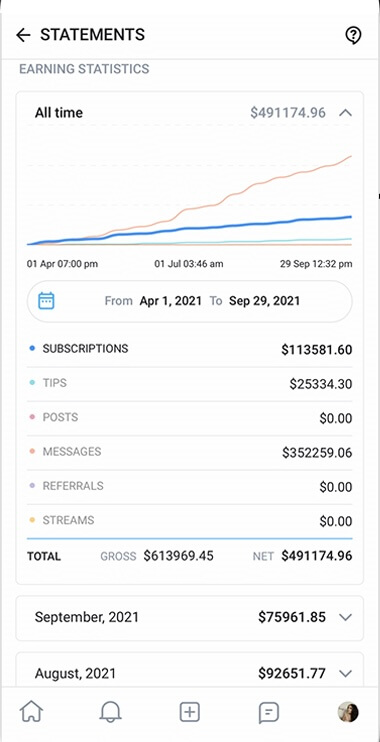380x742 pixels.
Task: Open the help question mark icon
Action: click(353, 35)
